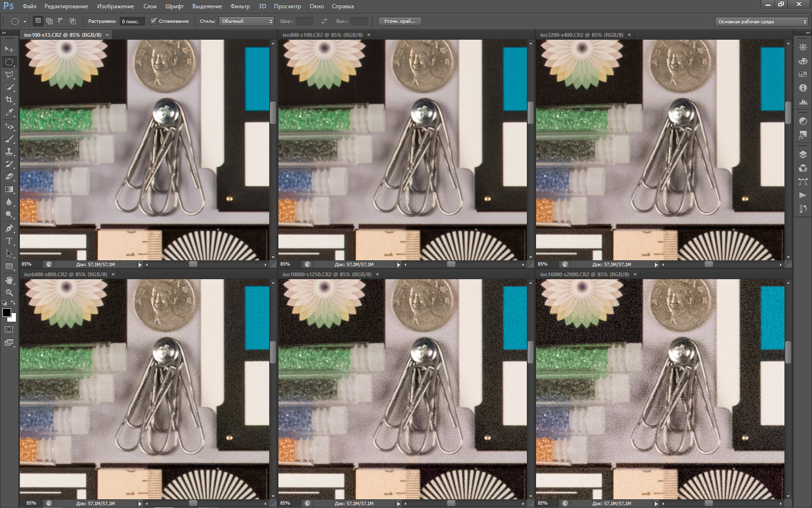Select the Quick Selection tool
This screenshot has width=812, height=508.
tap(9, 87)
